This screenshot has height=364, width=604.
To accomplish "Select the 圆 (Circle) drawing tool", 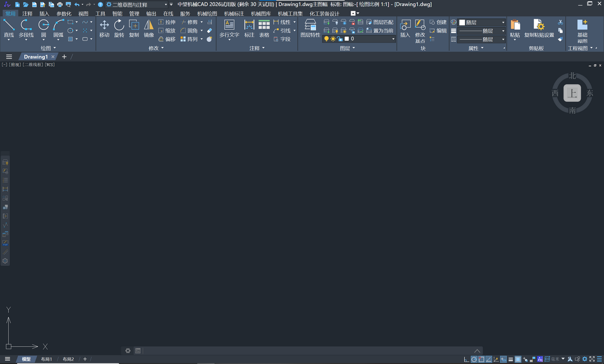I will click(43, 28).
